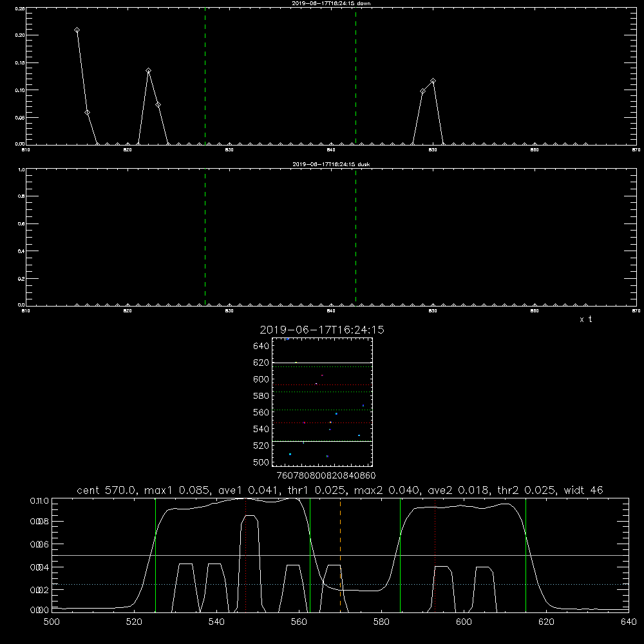Click the peak diamond marker near 850 in dawn plot
Screen dimensions: 644x644
433,81
